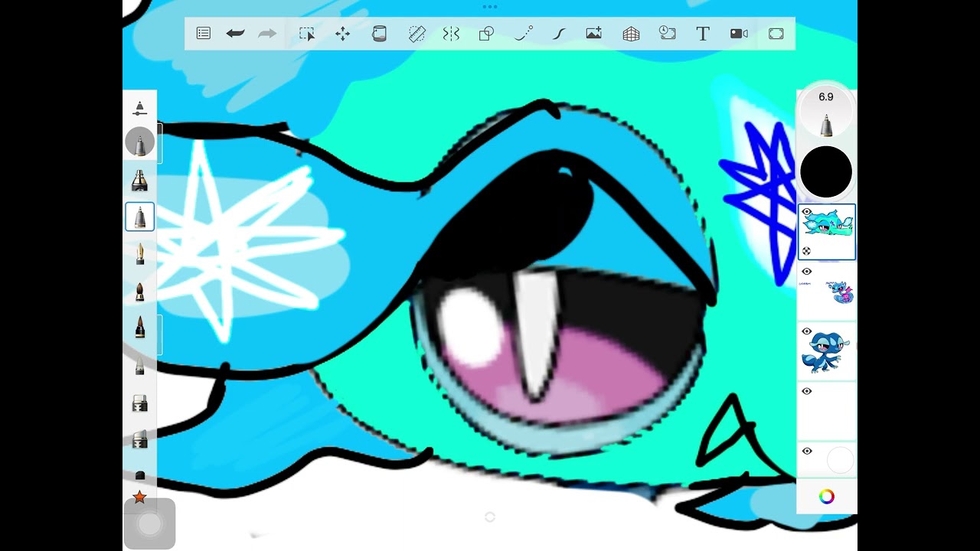Open the black current color swatch
The image size is (980, 551).
pyautogui.click(x=826, y=172)
